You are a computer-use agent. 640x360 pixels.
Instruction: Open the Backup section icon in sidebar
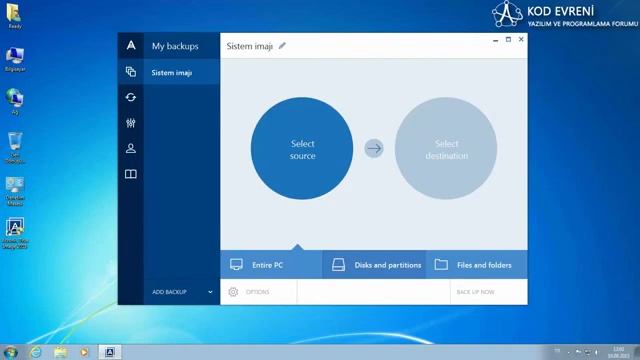pos(131,72)
